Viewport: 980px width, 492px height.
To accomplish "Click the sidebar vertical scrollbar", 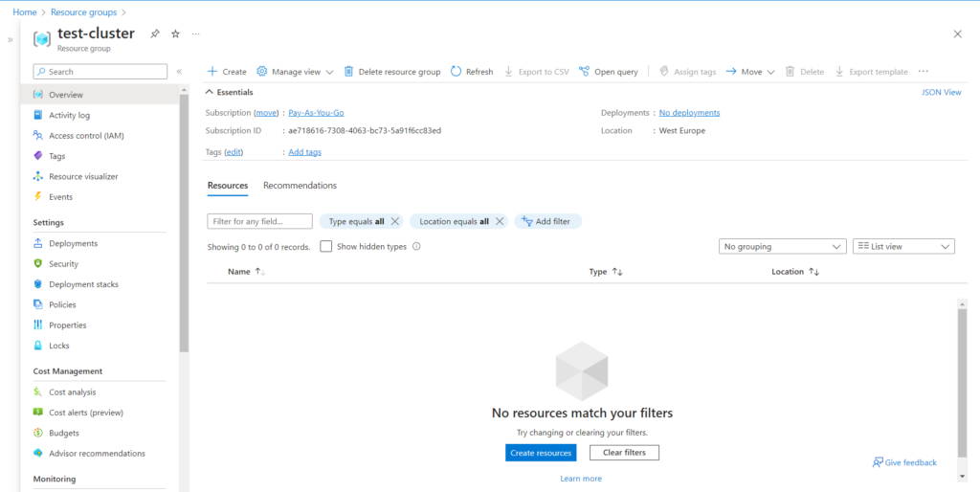I will point(184,222).
